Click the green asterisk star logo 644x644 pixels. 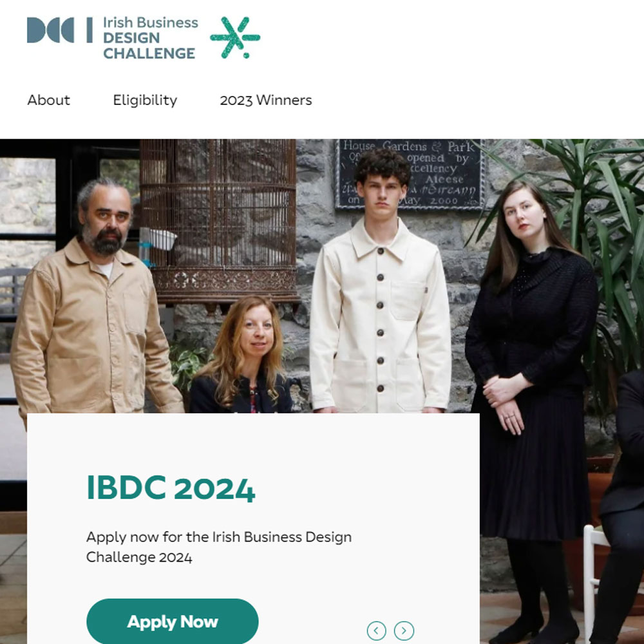pyautogui.click(x=235, y=37)
